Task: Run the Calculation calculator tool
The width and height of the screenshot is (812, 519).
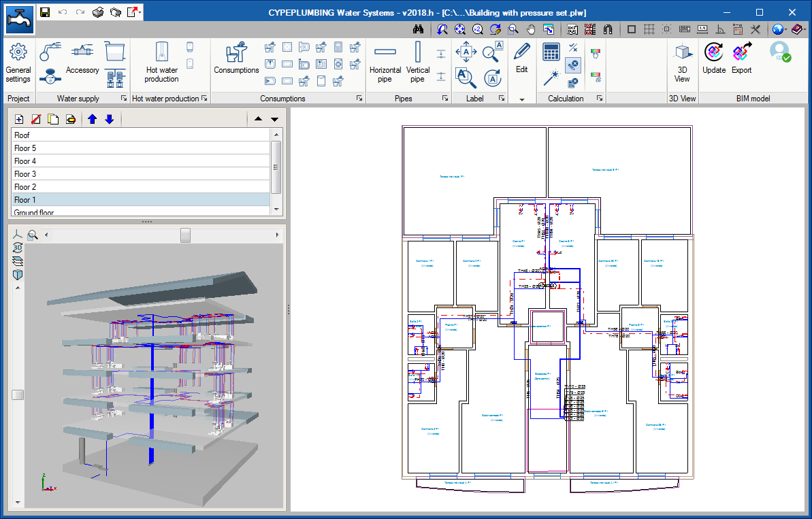Action: pos(551,52)
